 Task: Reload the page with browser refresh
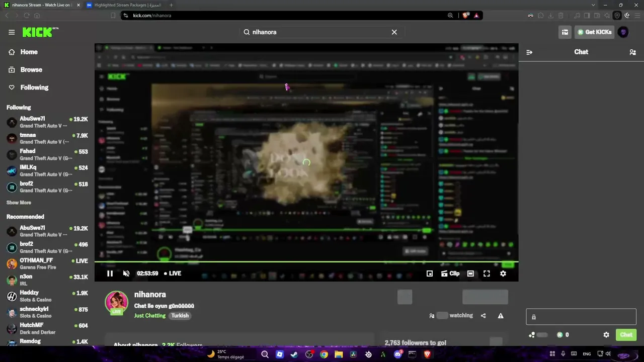pyautogui.click(x=27, y=16)
